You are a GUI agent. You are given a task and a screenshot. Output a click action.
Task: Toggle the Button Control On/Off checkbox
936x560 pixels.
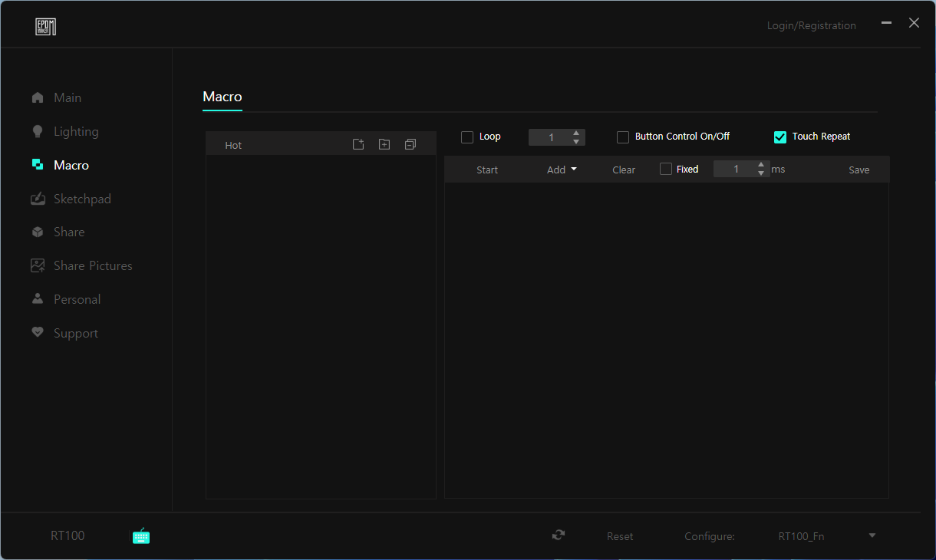tap(623, 137)
